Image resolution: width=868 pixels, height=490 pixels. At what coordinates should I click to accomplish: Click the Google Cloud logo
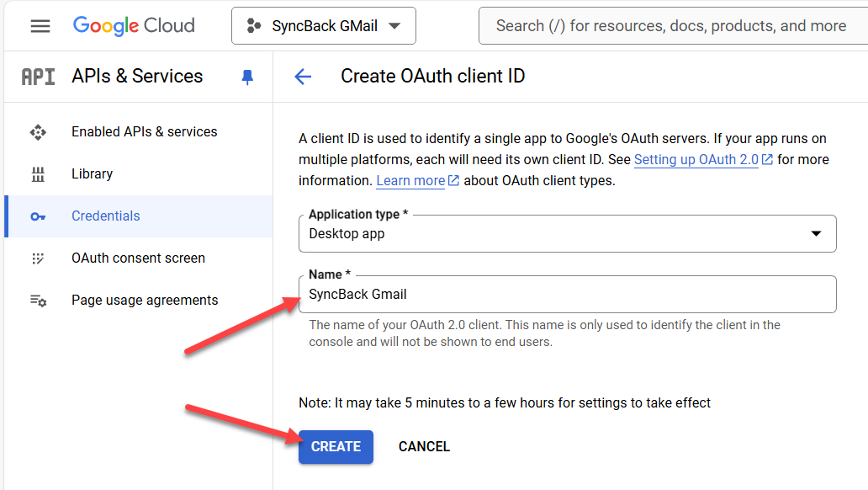pyautogui.click(x=134, y=25)
